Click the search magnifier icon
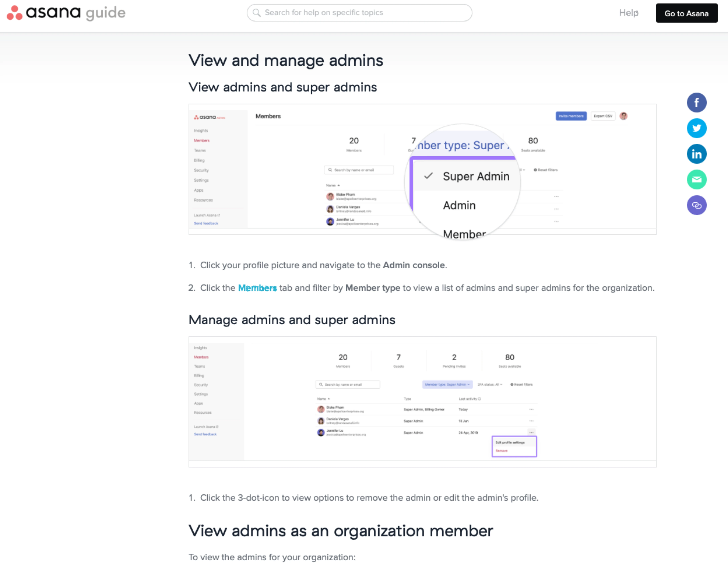 [x=256, y=13]
